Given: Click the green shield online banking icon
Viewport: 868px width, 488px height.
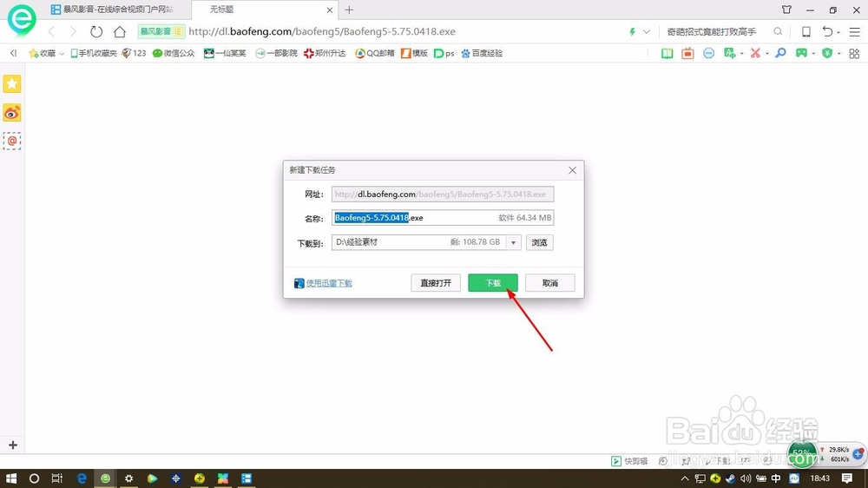Looking at the screenshot, I should pyautogui.click(x=827, y=53).
